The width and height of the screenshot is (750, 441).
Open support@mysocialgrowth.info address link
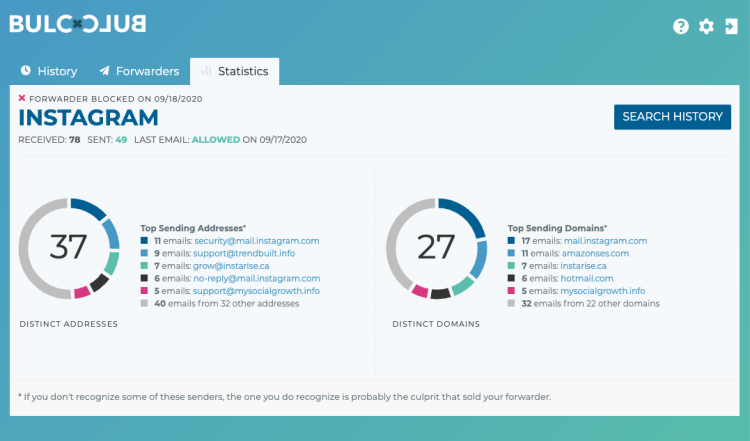(x=256, y=290)
